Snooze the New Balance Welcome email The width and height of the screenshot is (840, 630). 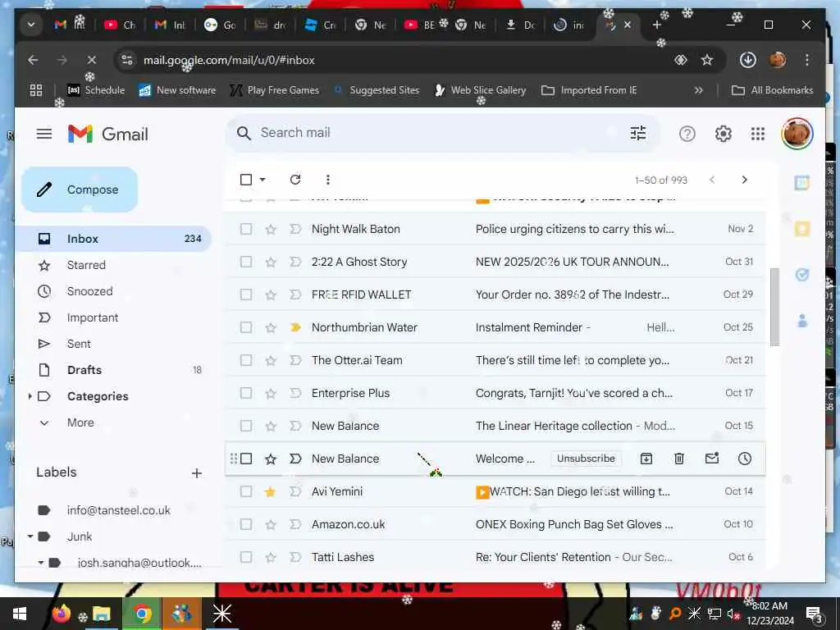745,459
